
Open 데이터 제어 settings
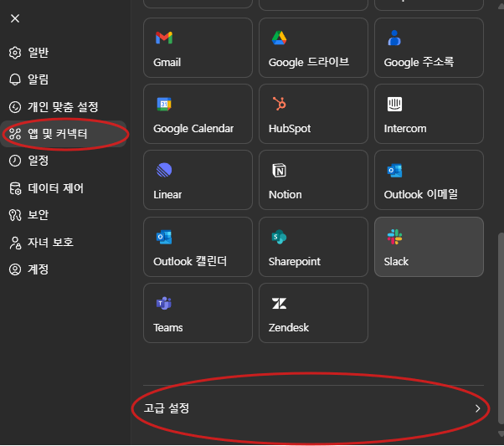point(64,188)
